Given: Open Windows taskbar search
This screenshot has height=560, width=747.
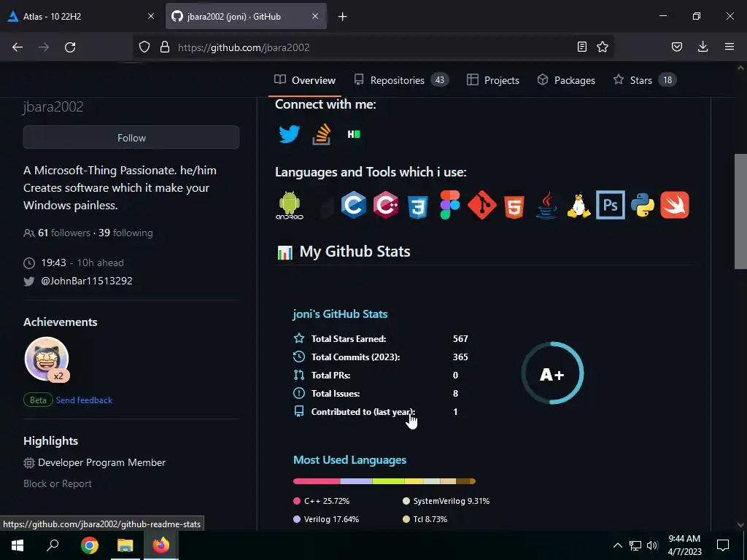Looking at the screenshot, I should tap(53, 545).
